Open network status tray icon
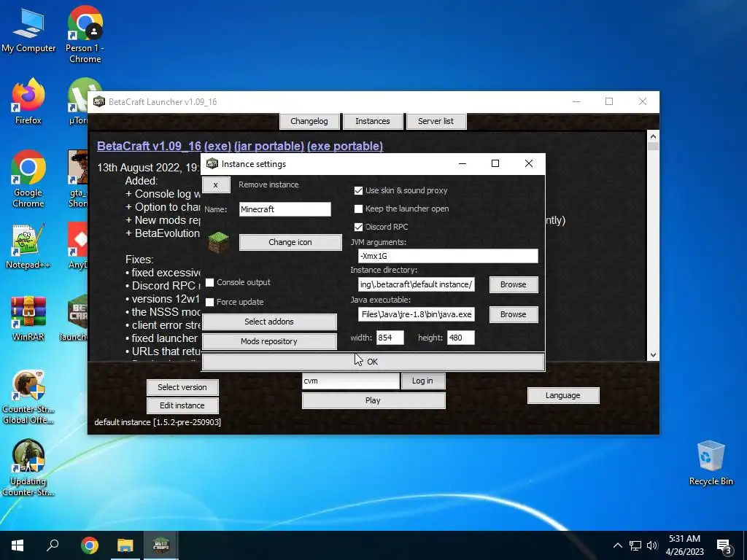This screenshot has width=747, height=560. [x=635, y=545]
